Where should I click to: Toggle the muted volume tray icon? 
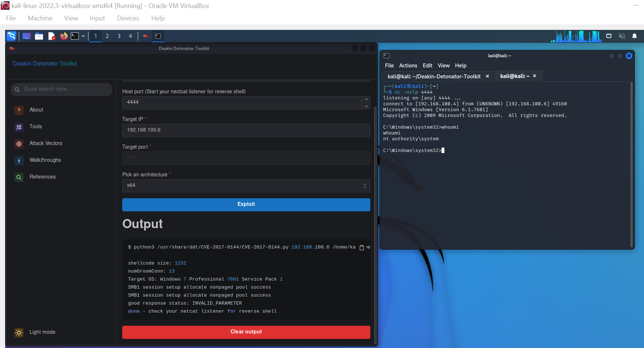coord(622,36)
